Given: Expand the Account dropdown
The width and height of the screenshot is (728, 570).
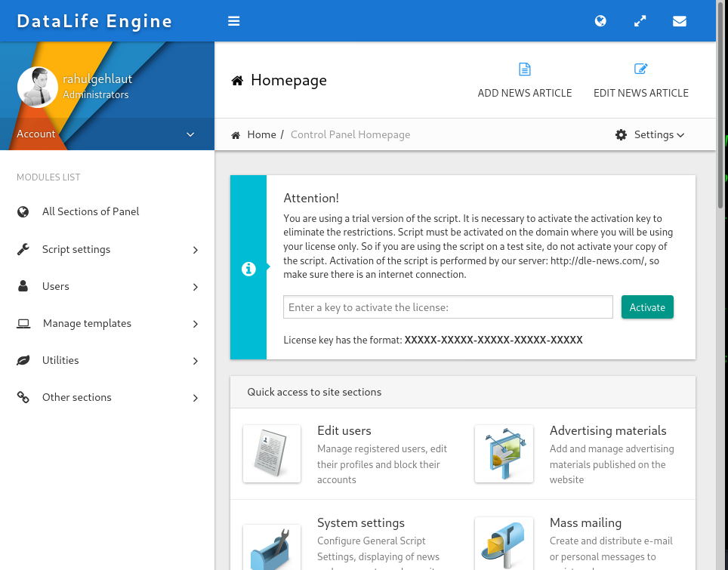Looking at the screenshot, I should click(x=107, y=134).
